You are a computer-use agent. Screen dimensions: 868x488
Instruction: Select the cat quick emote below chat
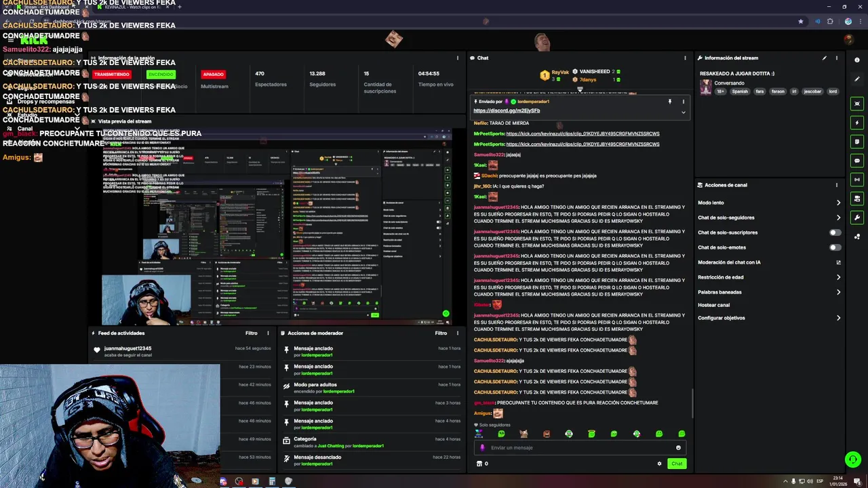[524, 434]
